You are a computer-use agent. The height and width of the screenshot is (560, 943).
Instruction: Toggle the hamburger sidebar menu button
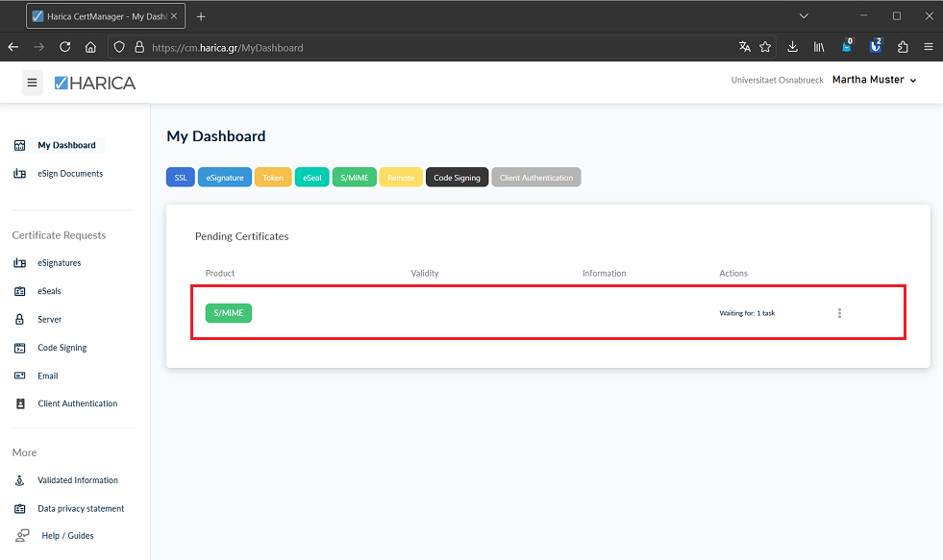32,83
